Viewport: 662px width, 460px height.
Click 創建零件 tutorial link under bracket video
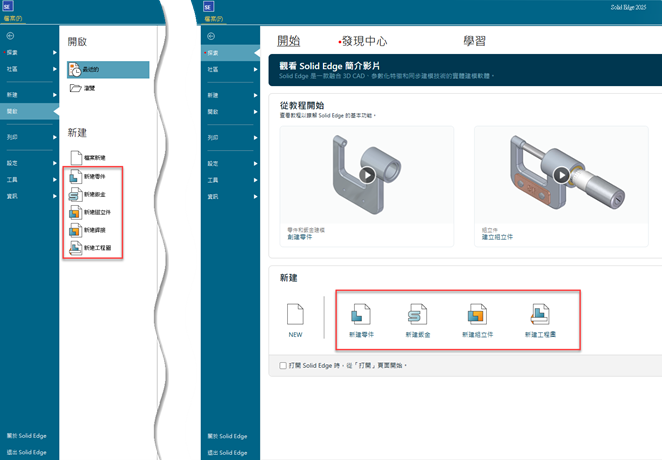pos(300,237)
